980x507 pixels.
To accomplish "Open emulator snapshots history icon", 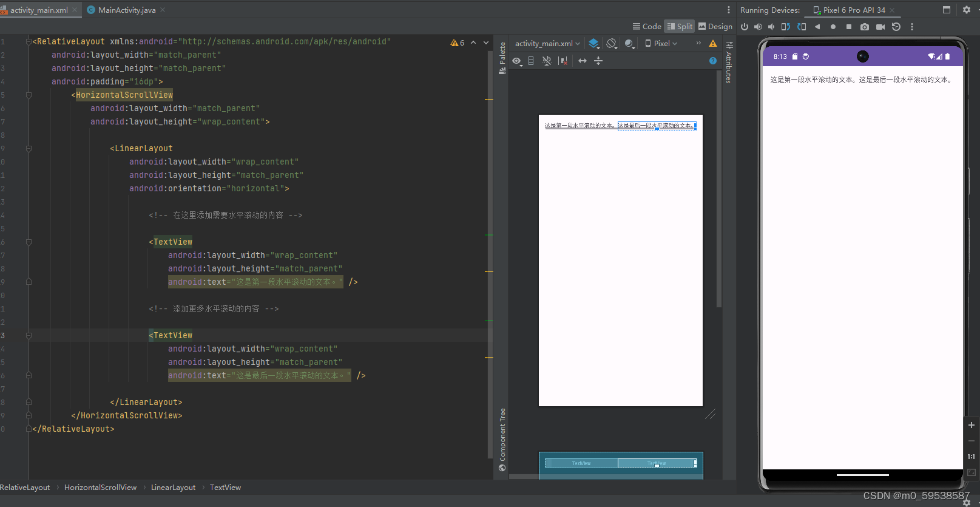I will [x=896, y=27].
